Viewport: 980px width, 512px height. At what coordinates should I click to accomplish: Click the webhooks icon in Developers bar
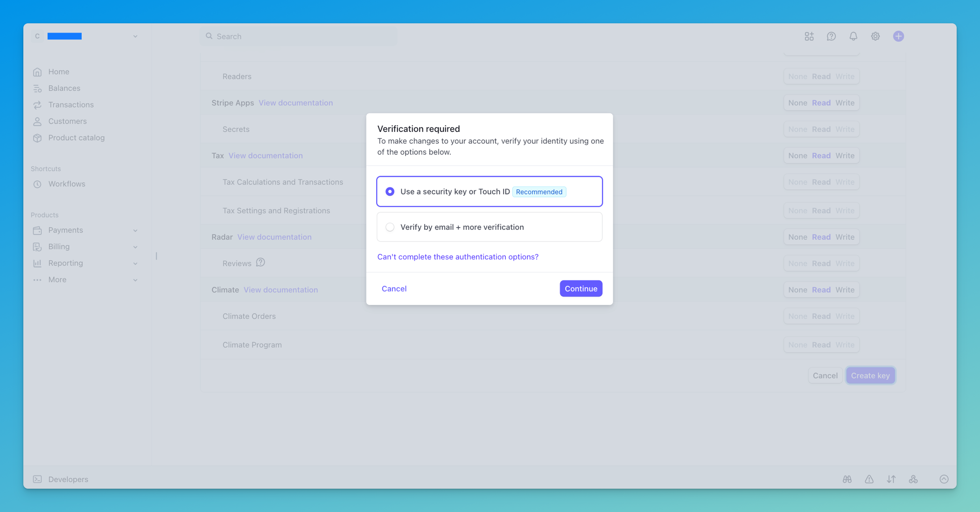[913, 479]
